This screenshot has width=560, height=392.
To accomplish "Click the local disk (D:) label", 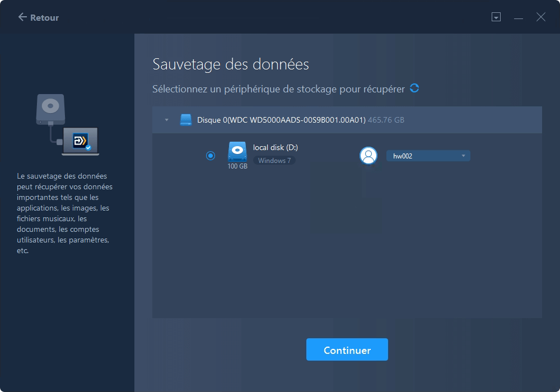I will coord(274,148).
